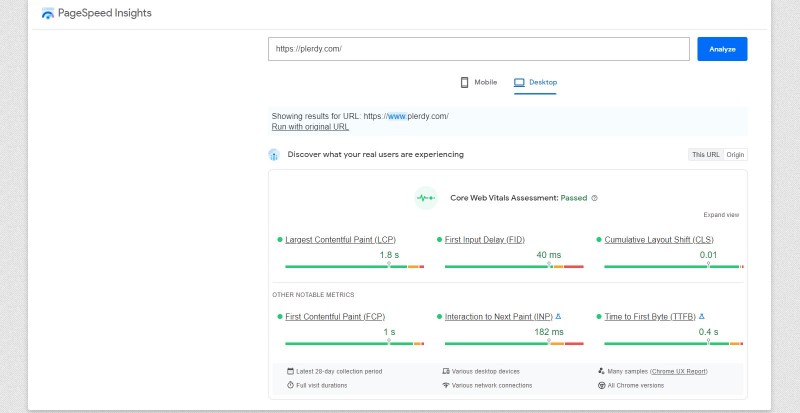Select the This URL toggle
Viewport: 800px width, 413px height.
706,155
